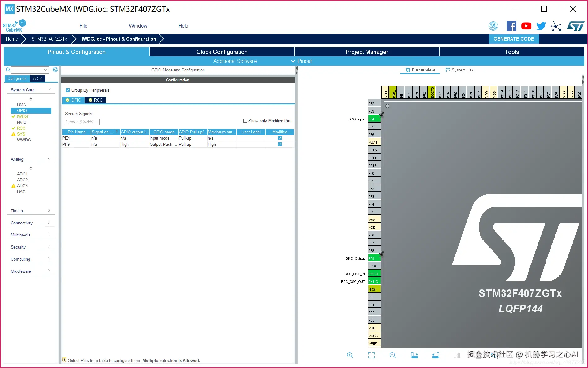
Task: Open Additional Software
Action: coord(235,61)
